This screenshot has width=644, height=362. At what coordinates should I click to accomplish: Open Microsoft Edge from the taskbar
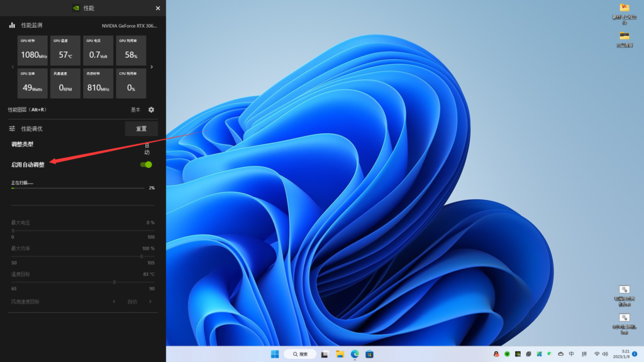[x=355, y=354]
